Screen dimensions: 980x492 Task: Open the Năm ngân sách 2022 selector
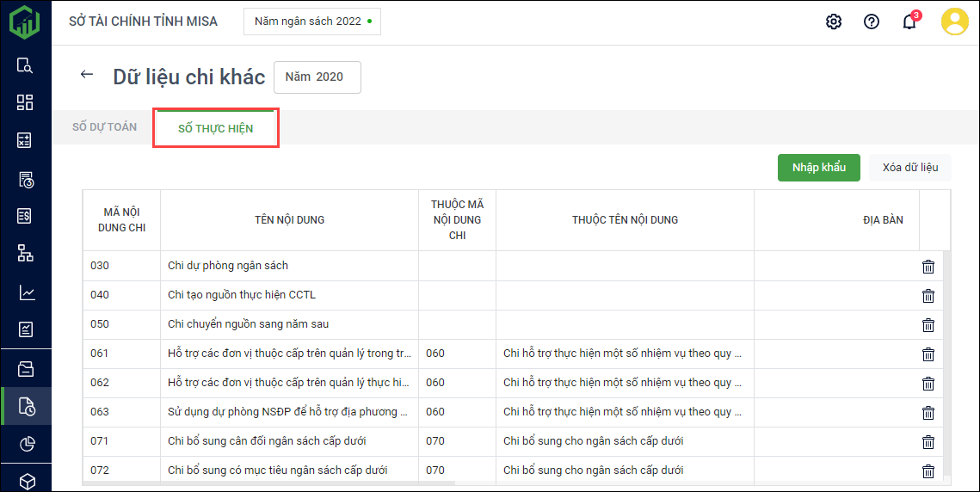point(312,22)
